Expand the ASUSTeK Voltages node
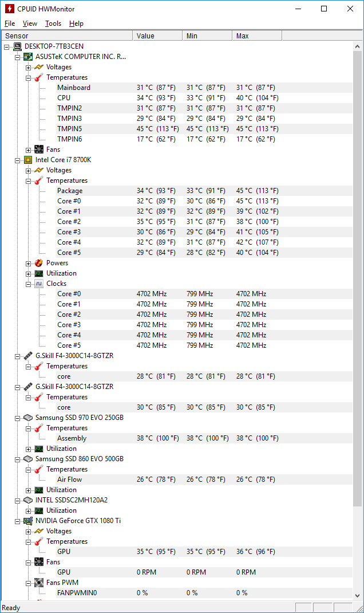 (29, 68)
